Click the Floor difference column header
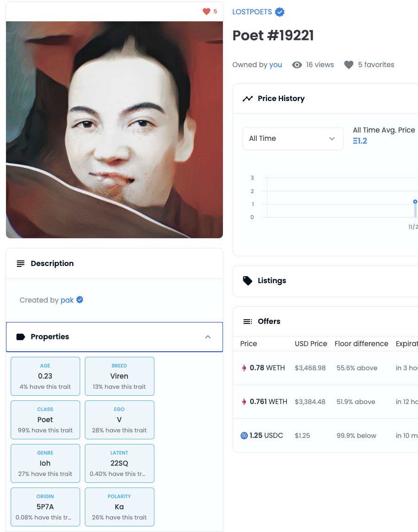 361,344
